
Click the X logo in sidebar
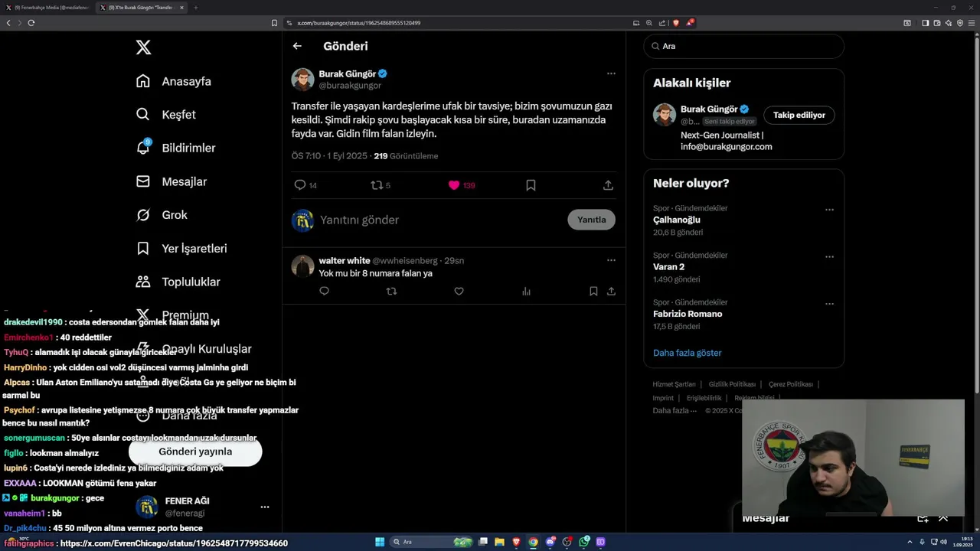(143, 47)
